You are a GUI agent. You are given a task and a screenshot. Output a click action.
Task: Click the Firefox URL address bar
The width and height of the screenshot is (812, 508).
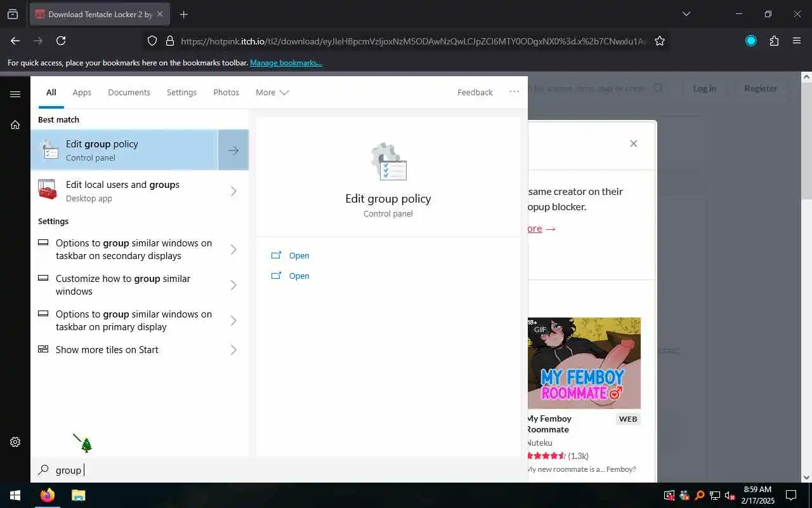pyautogui.click(x=406, y=41)
